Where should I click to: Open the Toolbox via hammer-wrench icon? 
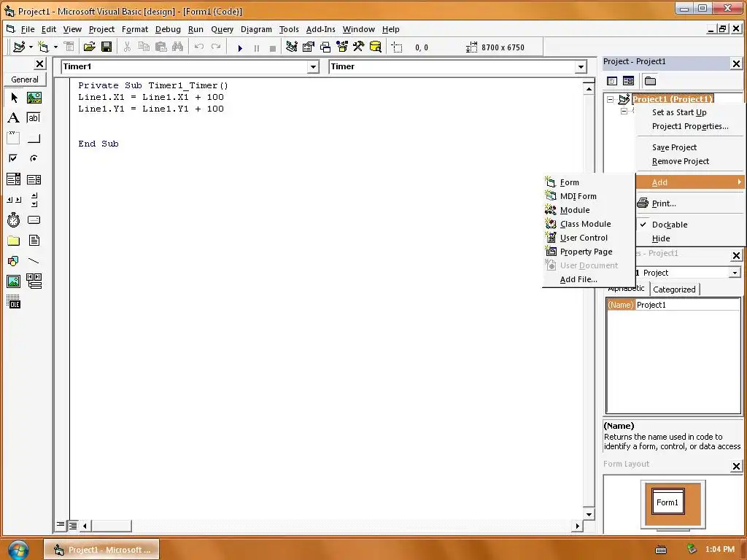(x=359, y=47)
